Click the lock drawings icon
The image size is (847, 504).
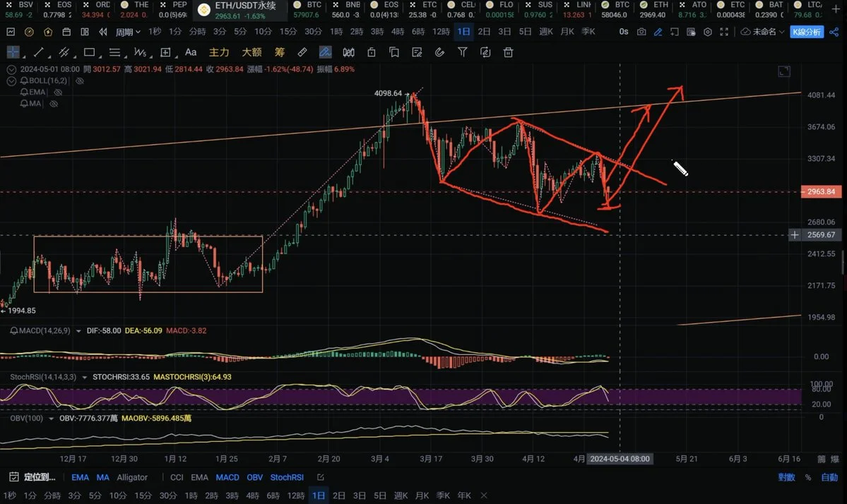tap(371, 52)
